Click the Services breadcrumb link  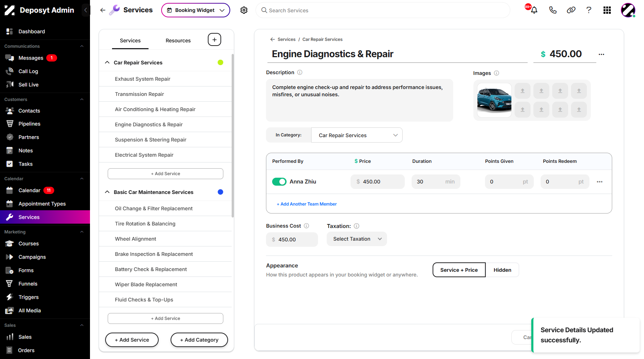pyautogui.click(x=287, y=39)
